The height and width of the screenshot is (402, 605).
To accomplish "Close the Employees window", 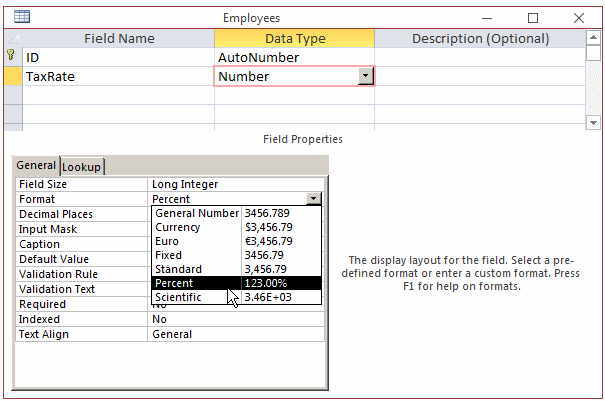I will pos(579,18).
